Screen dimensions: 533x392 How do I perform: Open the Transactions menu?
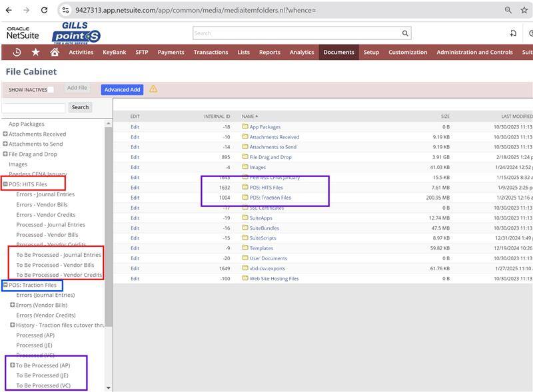pos(211,53)
